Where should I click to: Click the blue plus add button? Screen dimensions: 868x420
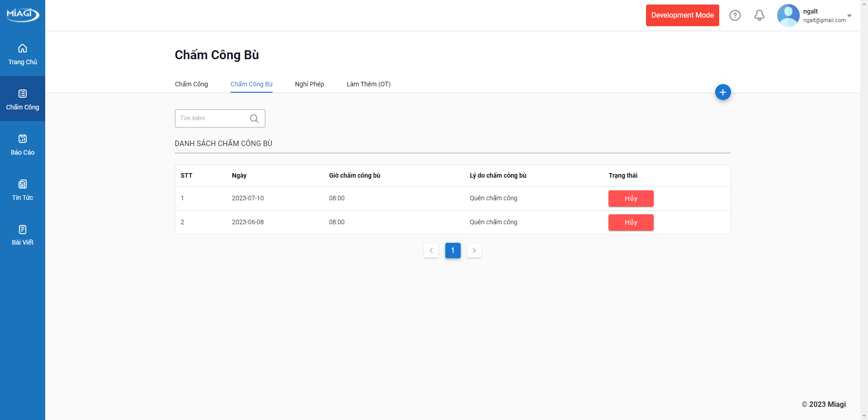pyautogui.click(x=723, y=92)
